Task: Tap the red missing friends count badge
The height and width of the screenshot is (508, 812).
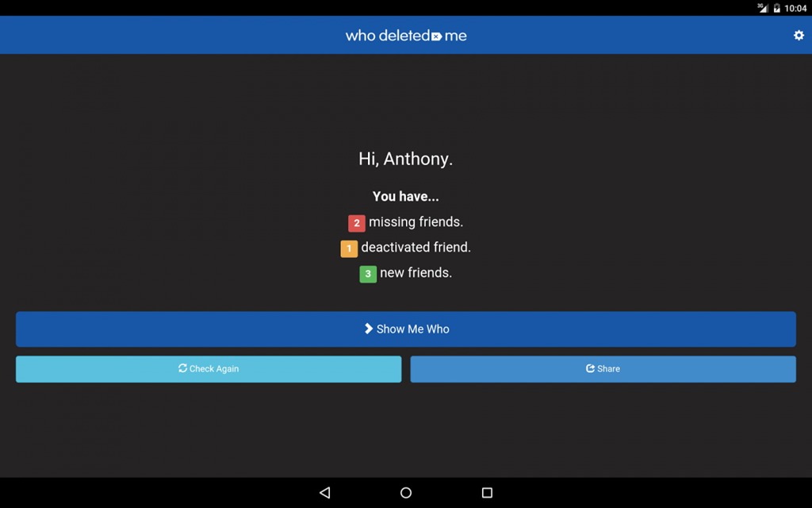Action: point(356,223)
